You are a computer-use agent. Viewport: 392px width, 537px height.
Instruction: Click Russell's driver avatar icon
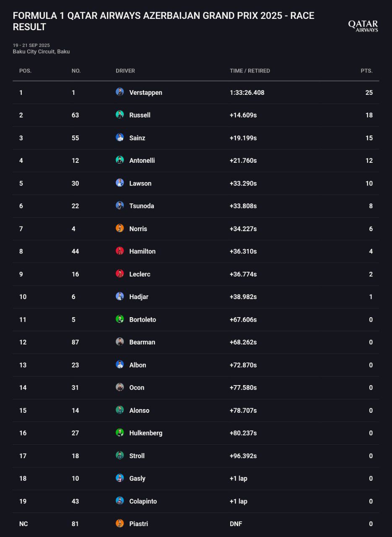point(120,115)
